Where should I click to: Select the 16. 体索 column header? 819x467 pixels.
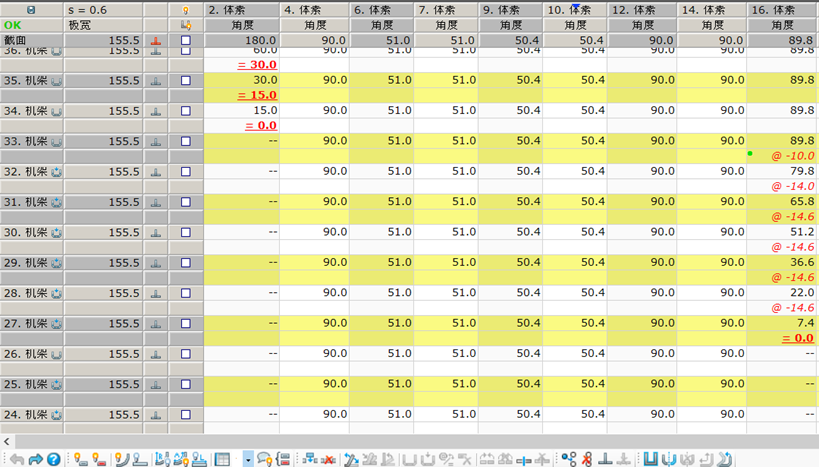tap(782, 10)
